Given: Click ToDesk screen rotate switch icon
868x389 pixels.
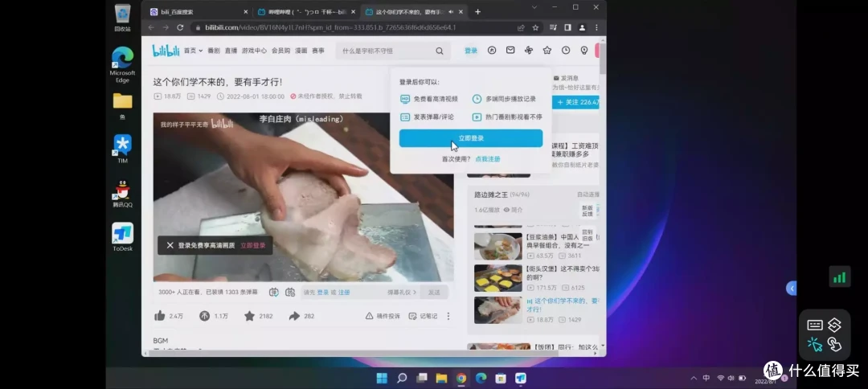Looking at the screenshot, I should 834,325.
